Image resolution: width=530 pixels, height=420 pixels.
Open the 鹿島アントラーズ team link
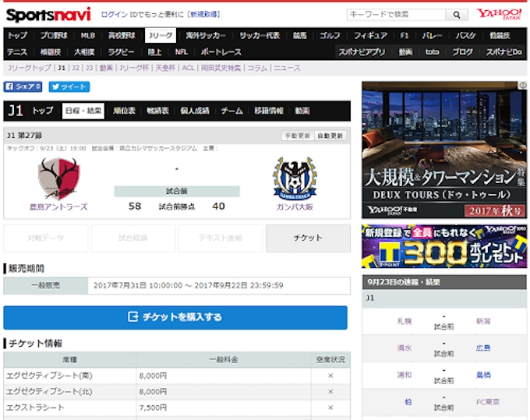coord(58,206)
